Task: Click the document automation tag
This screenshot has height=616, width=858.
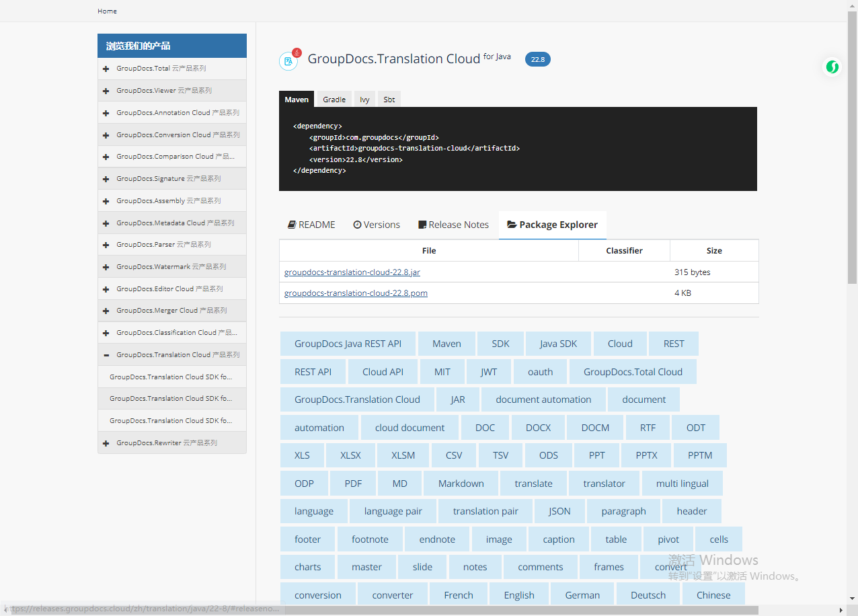Action: point(543,399)
